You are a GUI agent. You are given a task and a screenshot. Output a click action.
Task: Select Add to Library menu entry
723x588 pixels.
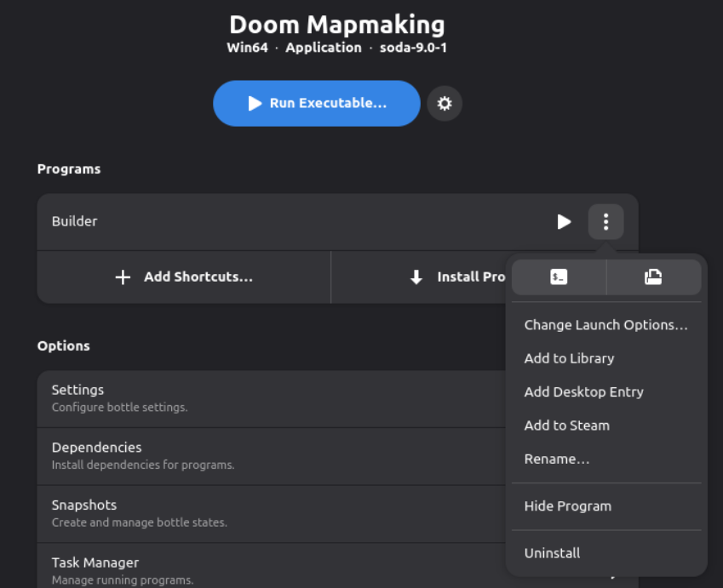pyautogui.click(x=569, y=358)
